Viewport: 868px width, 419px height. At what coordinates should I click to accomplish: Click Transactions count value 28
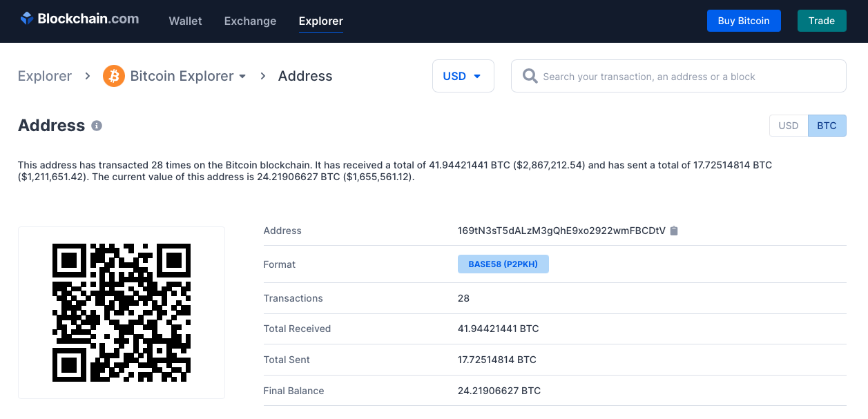click(463, 298)
